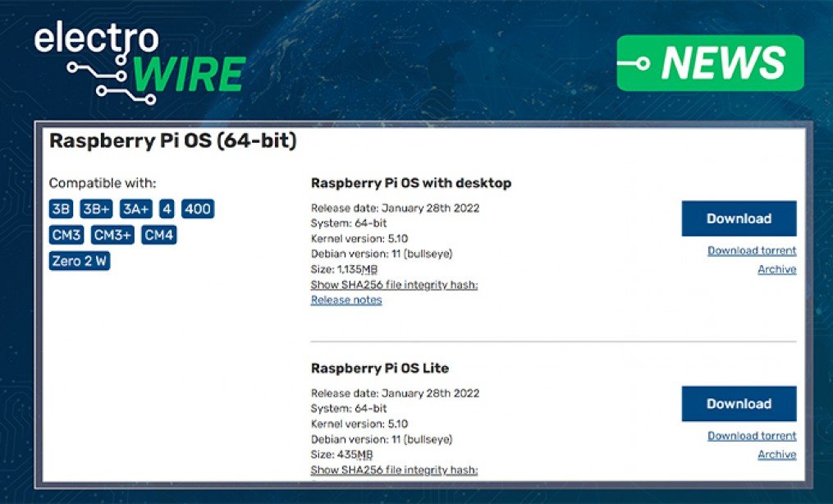Click the green NEWS badge
833x504 pixels.
point(711,63)
